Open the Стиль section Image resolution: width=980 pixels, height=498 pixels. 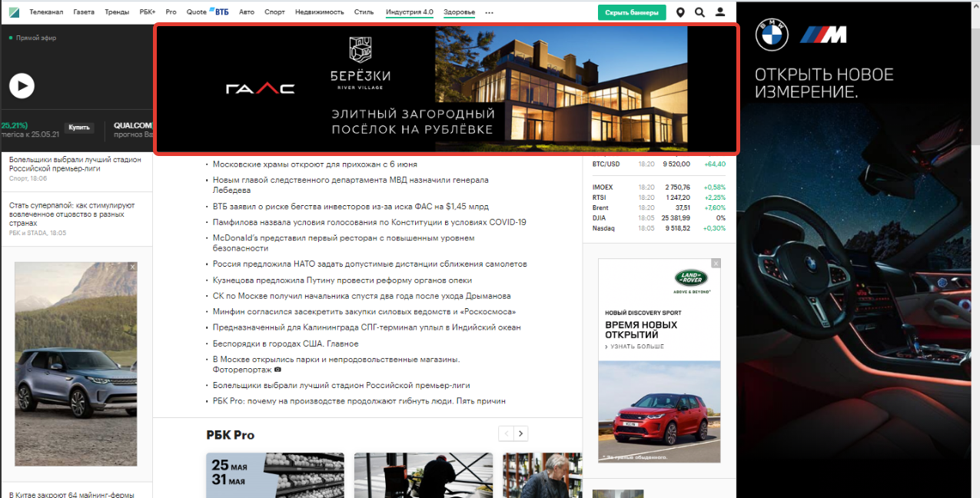(364, 12)
